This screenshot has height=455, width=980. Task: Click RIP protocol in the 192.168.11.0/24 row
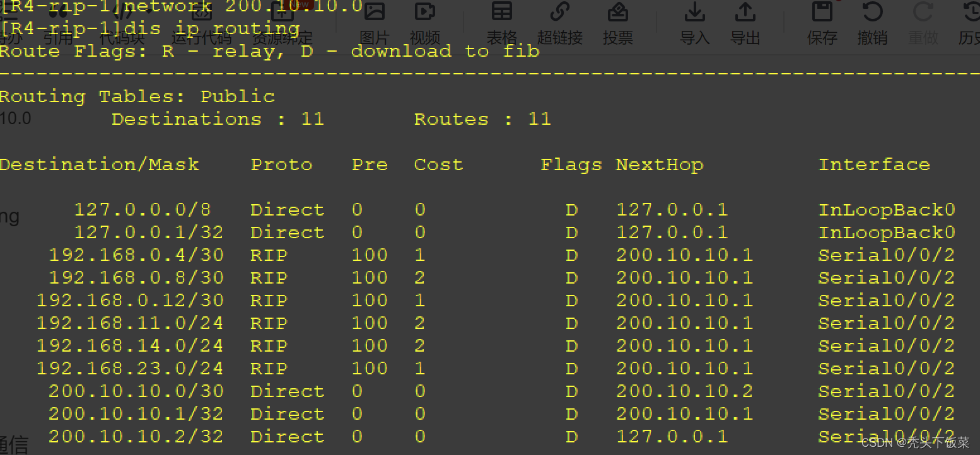coord(269,323)
